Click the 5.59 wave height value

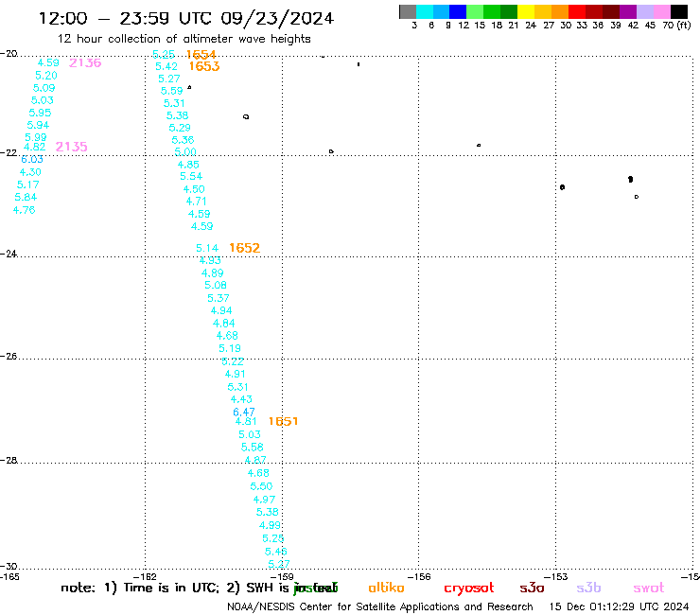(x=172, y=91)
